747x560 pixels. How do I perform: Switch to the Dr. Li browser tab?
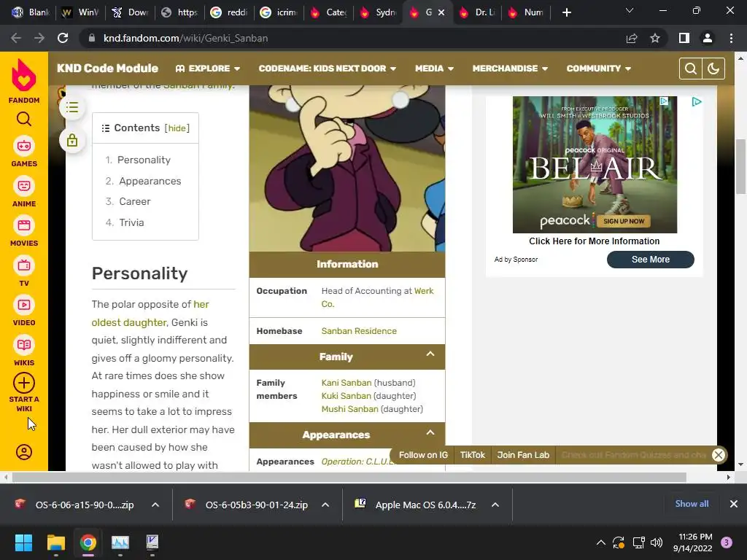click(478, 12)
